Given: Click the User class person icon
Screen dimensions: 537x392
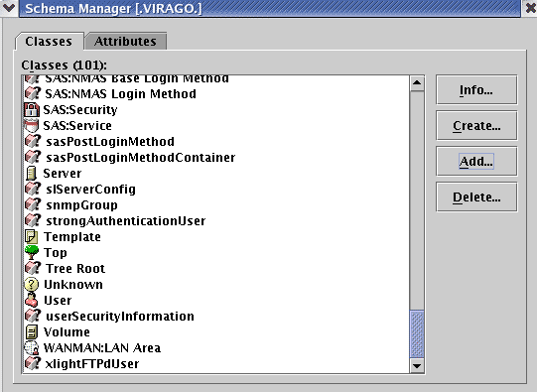Looking at the screenshot, I should pyautogui.click(x=32, y=301).
